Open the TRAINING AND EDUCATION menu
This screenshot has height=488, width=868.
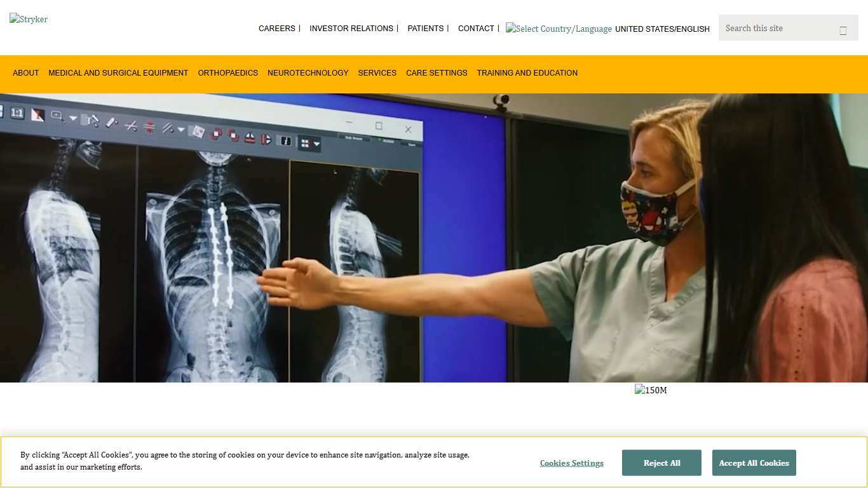pos(527,73)
